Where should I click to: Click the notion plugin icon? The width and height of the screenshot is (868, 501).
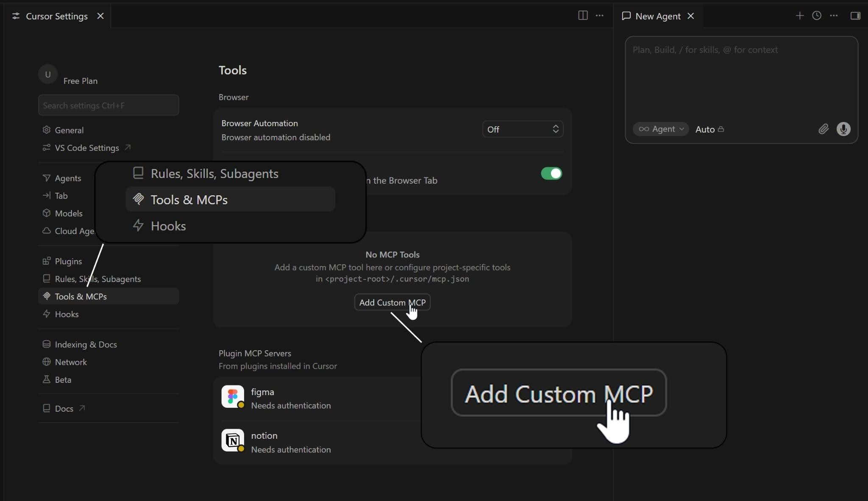tap(233, 440)
